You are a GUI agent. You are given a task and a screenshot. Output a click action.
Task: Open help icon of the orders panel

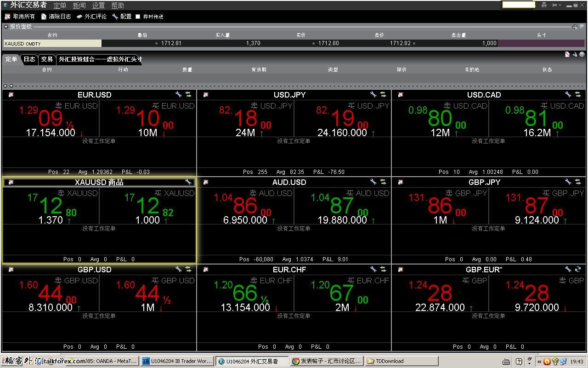pyautogui.click(x=582, y=54)
